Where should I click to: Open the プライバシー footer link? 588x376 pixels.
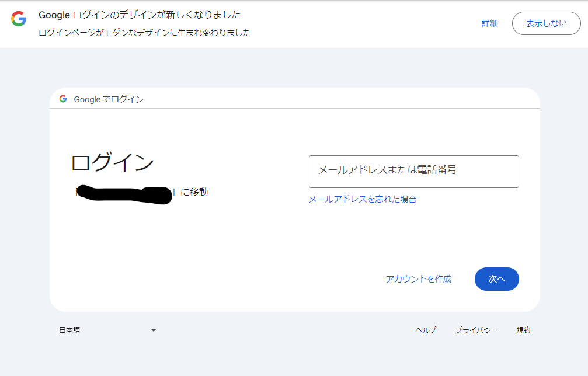(x=476, y=330)
